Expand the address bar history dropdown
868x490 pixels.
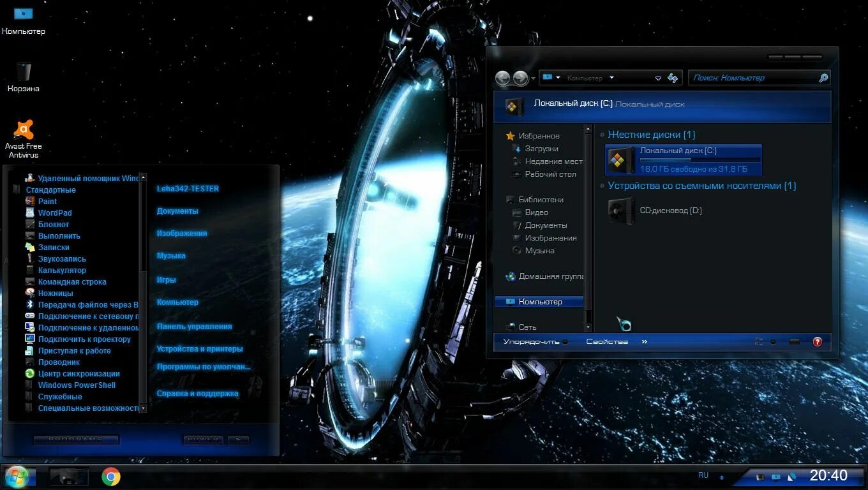click(x=659, y=78)
